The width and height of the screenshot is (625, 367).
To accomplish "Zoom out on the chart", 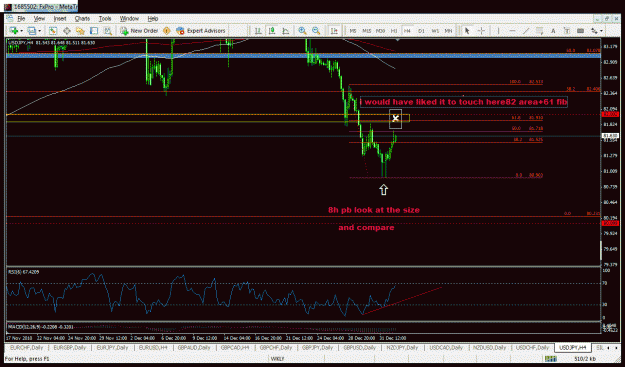I will pyautogui.click(x=316, y=31).
